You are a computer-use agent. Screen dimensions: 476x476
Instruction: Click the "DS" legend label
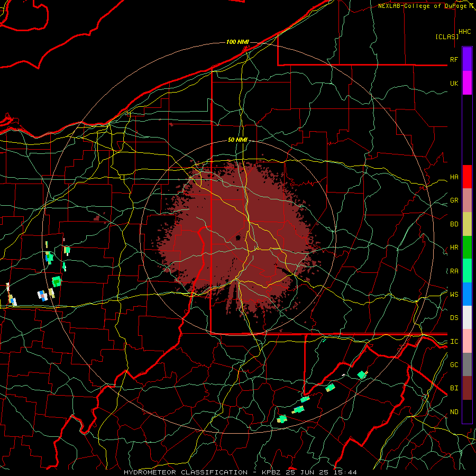[454, 317]
